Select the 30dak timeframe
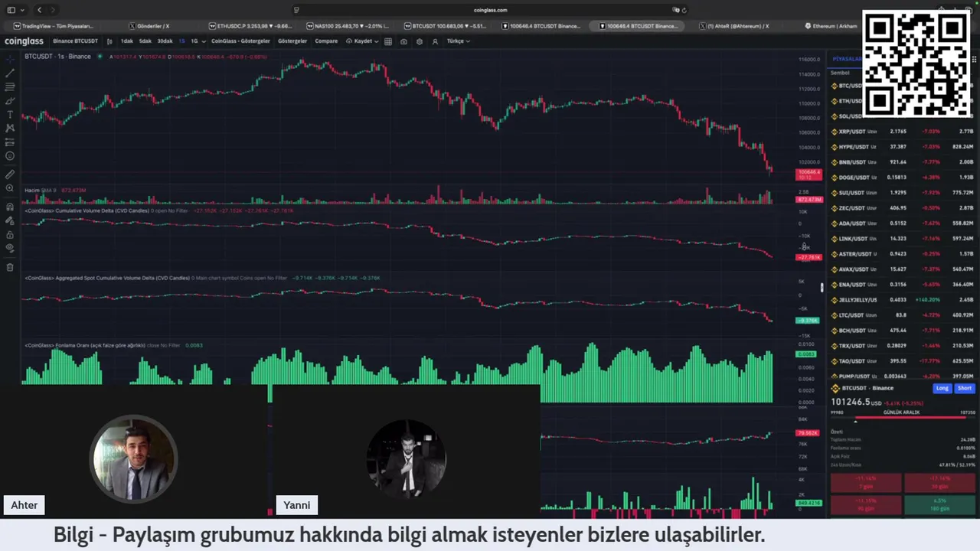This screenshot has height=551, width=980. pyautogui.click(x=165, y=41)
